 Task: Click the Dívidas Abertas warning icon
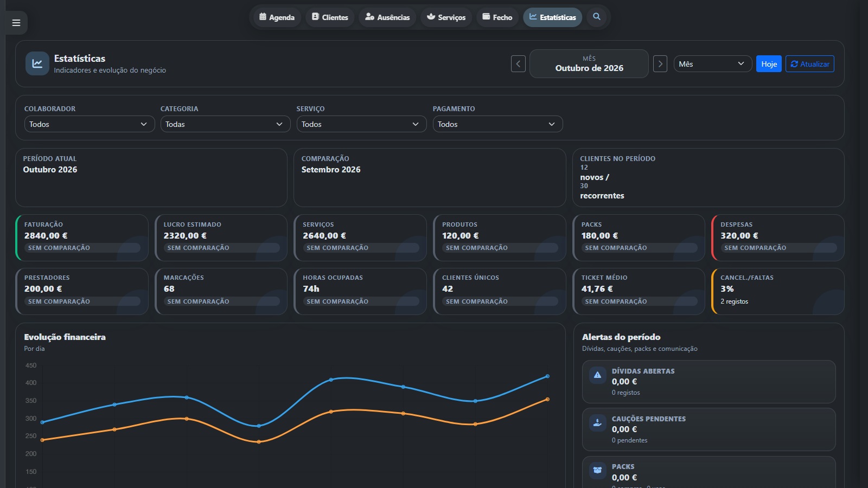click(597, 375)
